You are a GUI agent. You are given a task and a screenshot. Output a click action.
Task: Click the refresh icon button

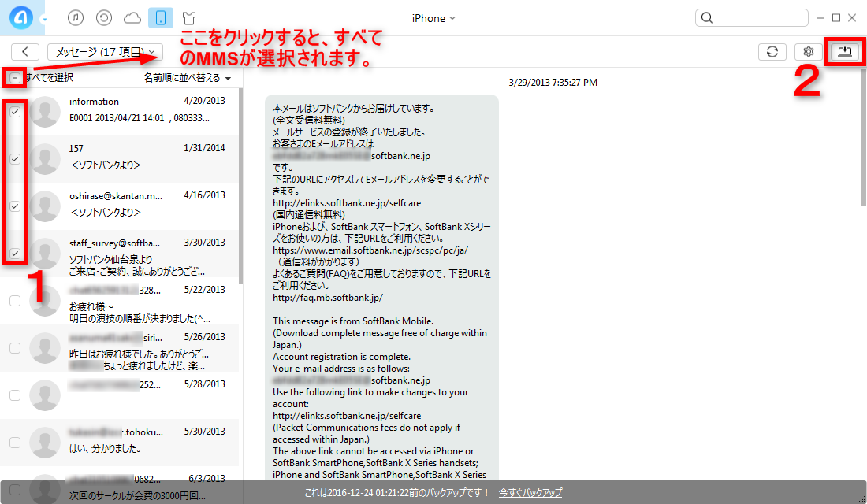[x=772, y=51]
